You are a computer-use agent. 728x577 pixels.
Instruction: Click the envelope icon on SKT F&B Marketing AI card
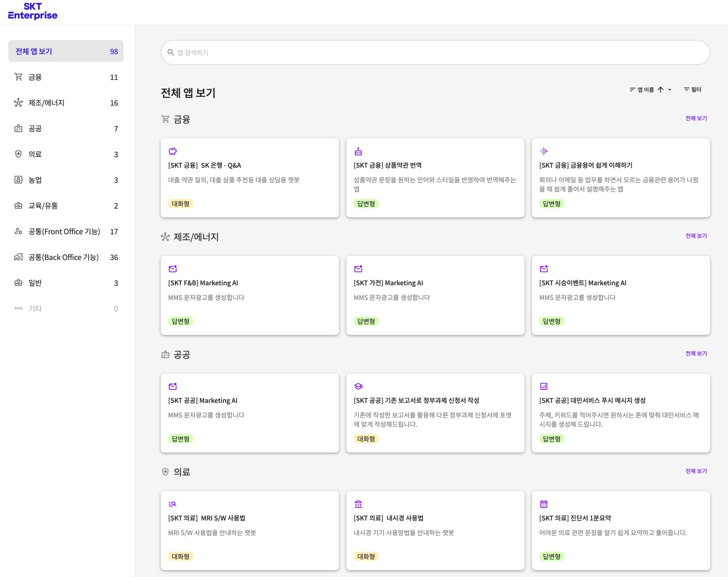173,269
